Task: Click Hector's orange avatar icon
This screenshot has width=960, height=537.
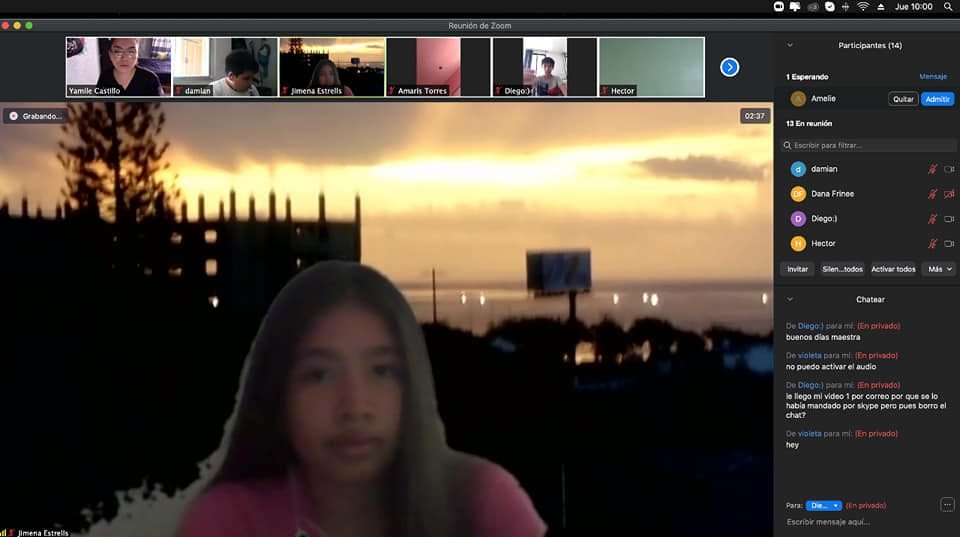Action: (798, 244)
